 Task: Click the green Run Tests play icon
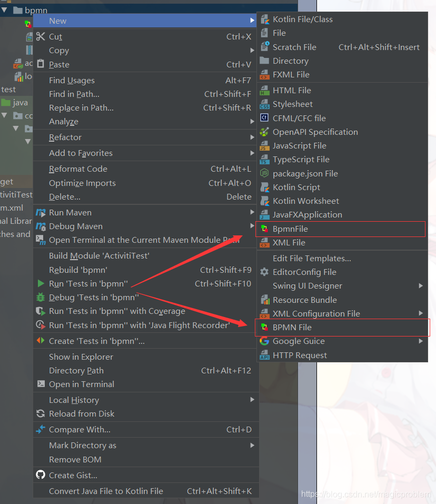[41, 283]
